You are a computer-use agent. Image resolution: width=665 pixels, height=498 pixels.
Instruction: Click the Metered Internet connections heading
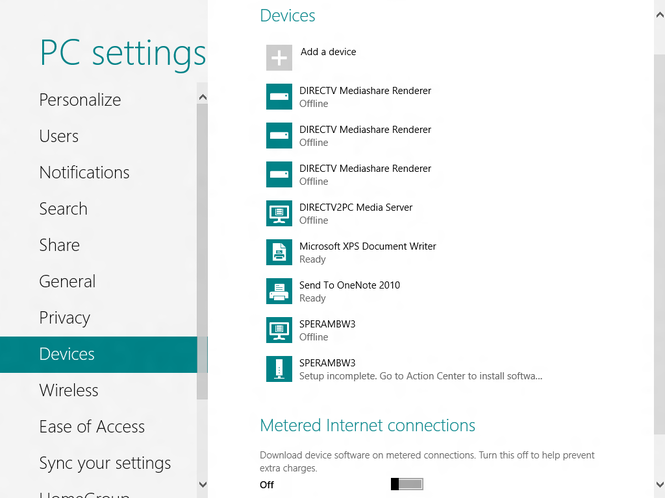point(368,425)
